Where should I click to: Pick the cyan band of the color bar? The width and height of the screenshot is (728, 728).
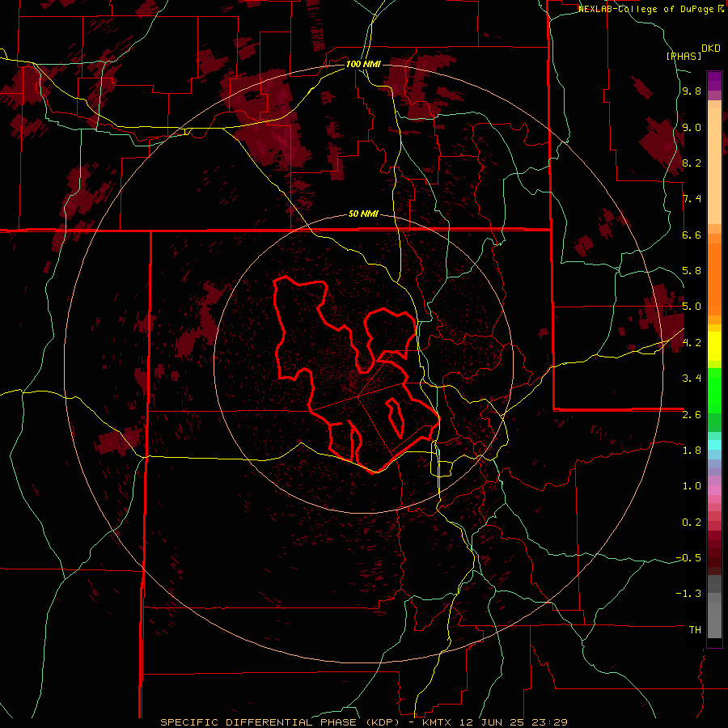click(x=714, y=445)
